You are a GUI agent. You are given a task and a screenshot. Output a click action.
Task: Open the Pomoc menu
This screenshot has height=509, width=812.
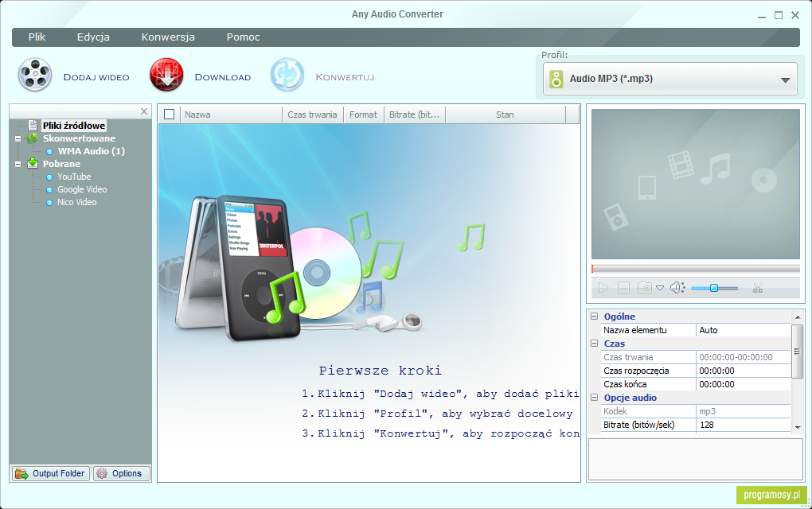tap(244, 37)
